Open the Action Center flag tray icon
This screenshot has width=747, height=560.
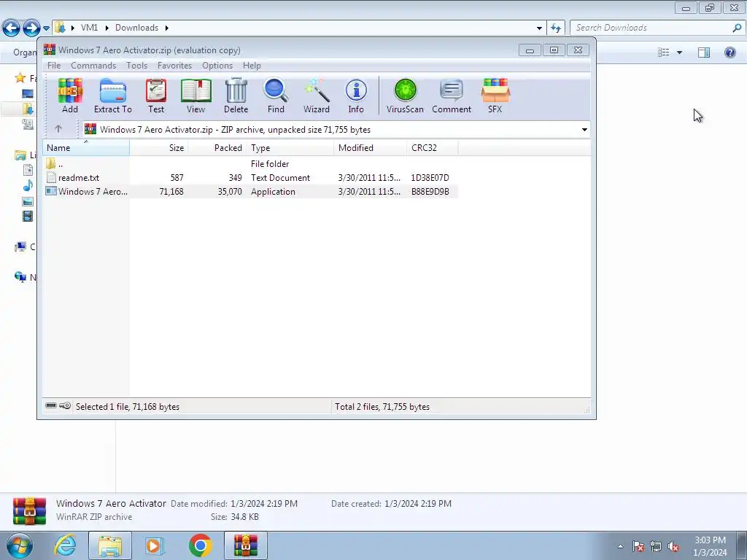(x=638, y=547)
